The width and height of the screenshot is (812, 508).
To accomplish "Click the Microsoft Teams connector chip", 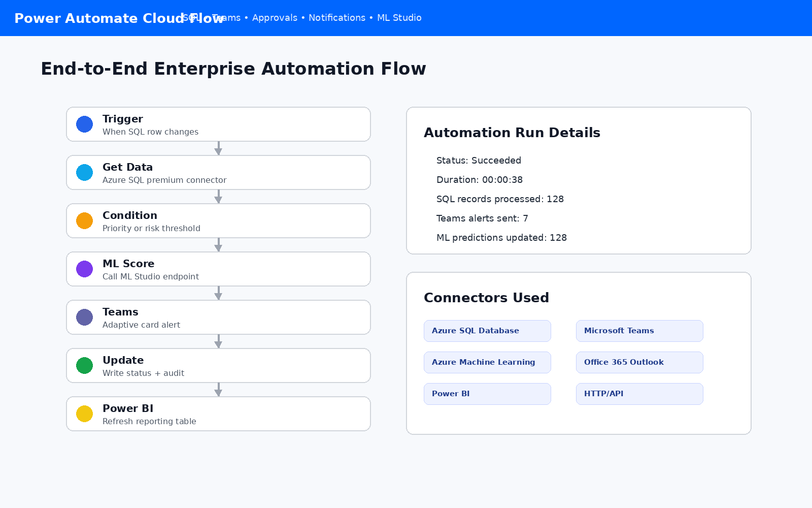I will click(639, 331).
